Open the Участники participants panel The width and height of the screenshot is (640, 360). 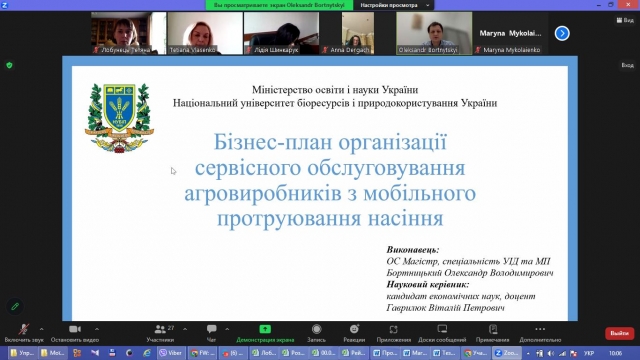[x=160, y=333]
